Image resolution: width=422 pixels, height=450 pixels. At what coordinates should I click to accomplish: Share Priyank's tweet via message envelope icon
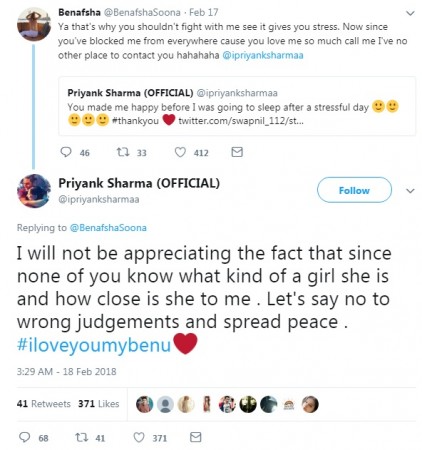[195, 437]
